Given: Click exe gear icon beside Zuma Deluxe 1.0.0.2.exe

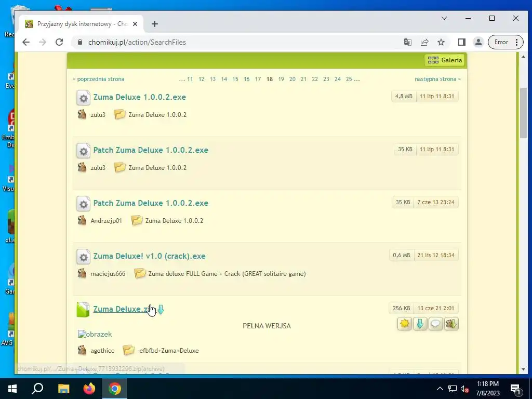Looking at the screenshot, I should pyautogui.click(x=84, y=98).
